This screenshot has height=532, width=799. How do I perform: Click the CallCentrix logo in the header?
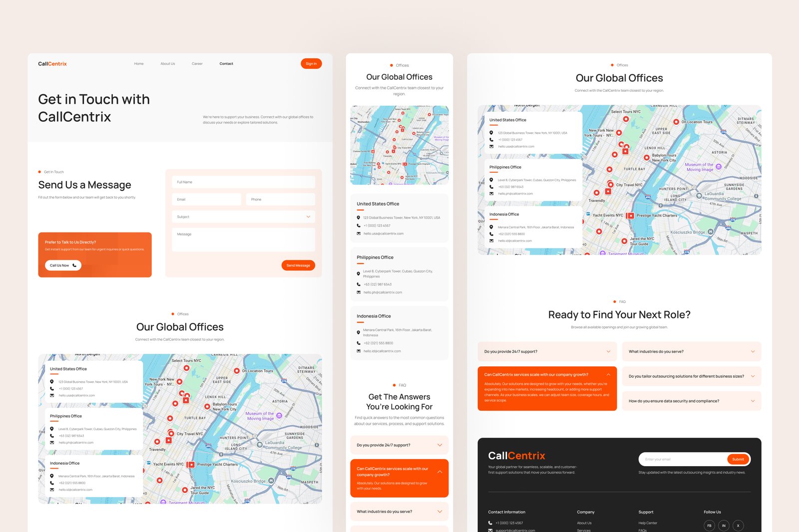[52, 63]
